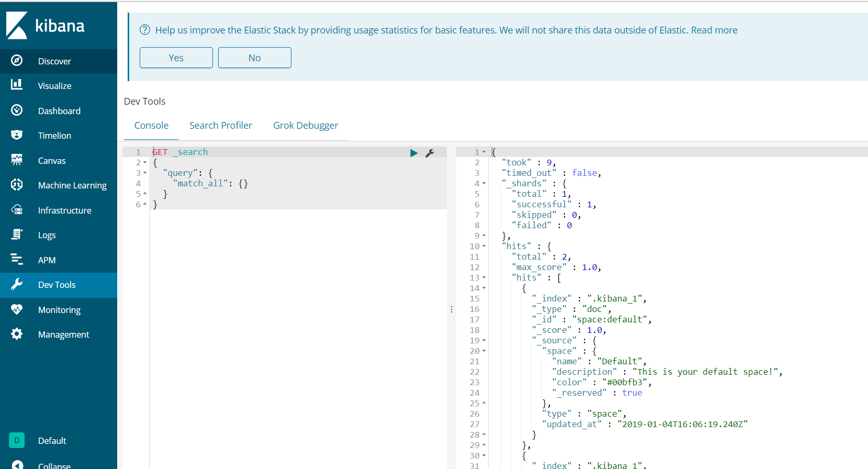Click Dev Tools page heading
The width and height of the screenshot is (868, 469).
(x=145, y=101)
